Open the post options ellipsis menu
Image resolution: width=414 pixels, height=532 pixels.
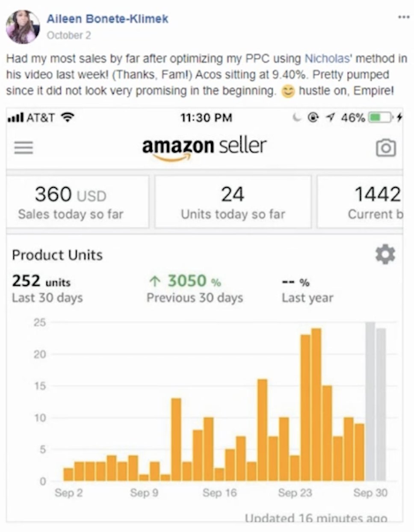pyautogui.click(x=403, y=17)
